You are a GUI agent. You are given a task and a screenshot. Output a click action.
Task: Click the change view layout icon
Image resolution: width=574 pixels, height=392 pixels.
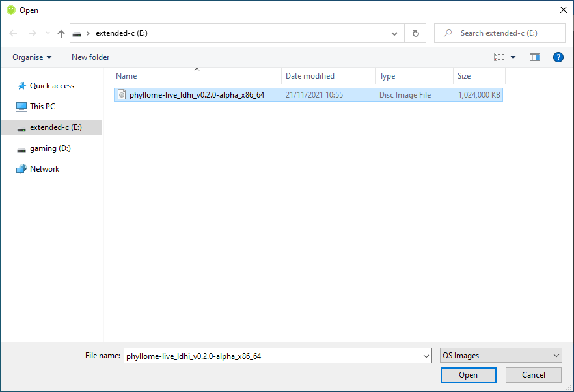499,57
